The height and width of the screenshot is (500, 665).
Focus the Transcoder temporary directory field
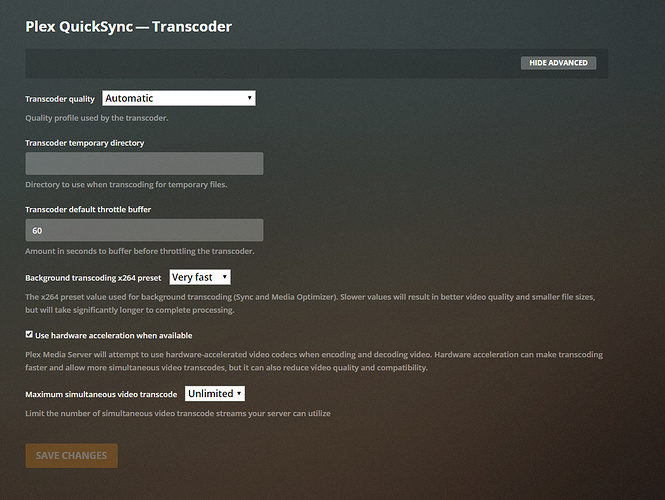144,163
